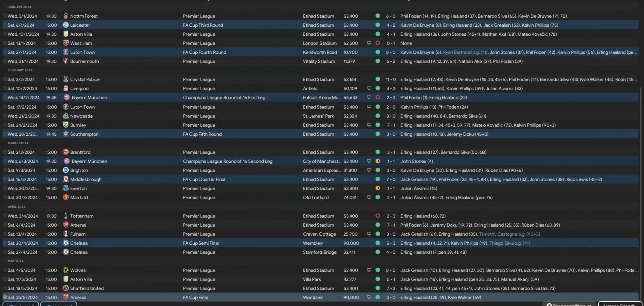Click the 74,031 attendance figure
Screen dimensions: 644x306
coord(350,197)
